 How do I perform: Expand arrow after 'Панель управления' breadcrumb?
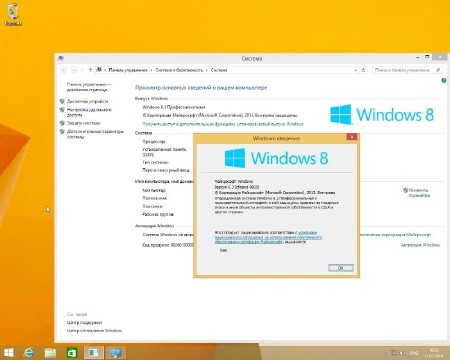point(151,70)
